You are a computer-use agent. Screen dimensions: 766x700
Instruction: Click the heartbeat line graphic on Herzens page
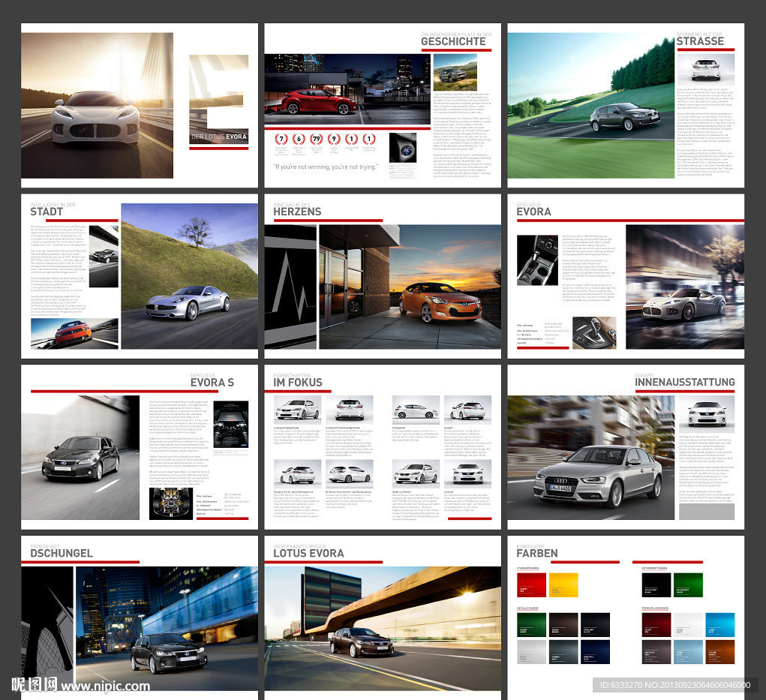coord(290,287)
